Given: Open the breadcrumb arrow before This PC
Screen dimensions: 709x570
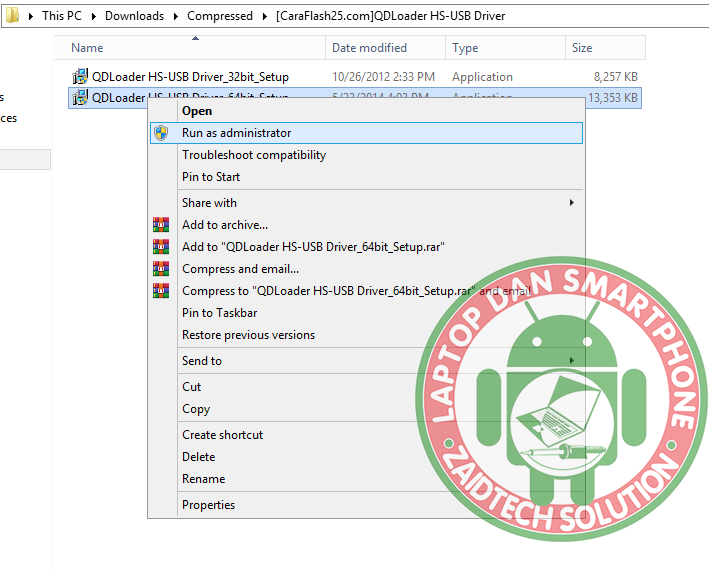Looking at the screenshot, I should 31,16.
